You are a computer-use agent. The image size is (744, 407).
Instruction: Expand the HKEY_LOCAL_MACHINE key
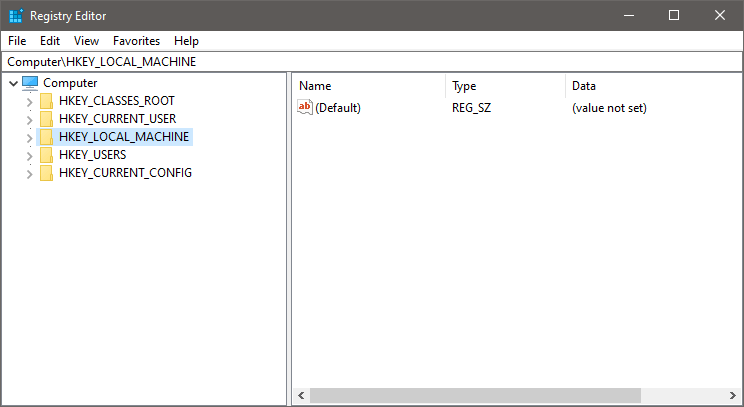click(29, 138)
